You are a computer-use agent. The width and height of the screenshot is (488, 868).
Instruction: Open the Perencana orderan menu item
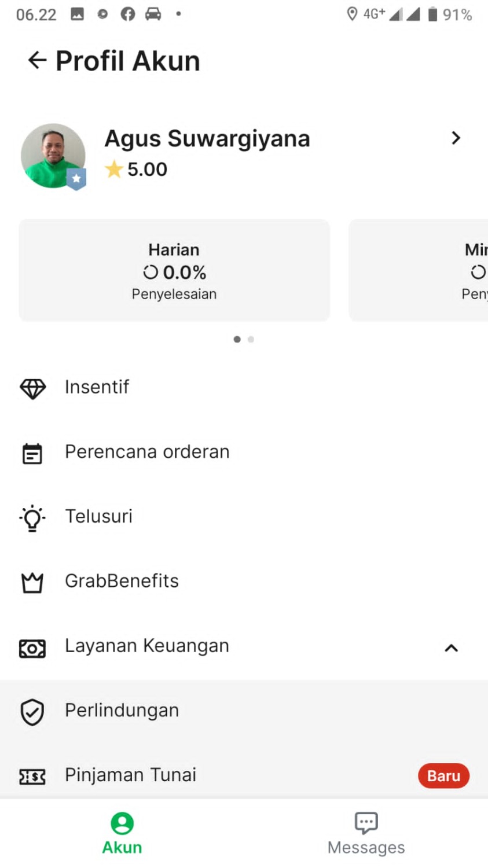[147, 452]
